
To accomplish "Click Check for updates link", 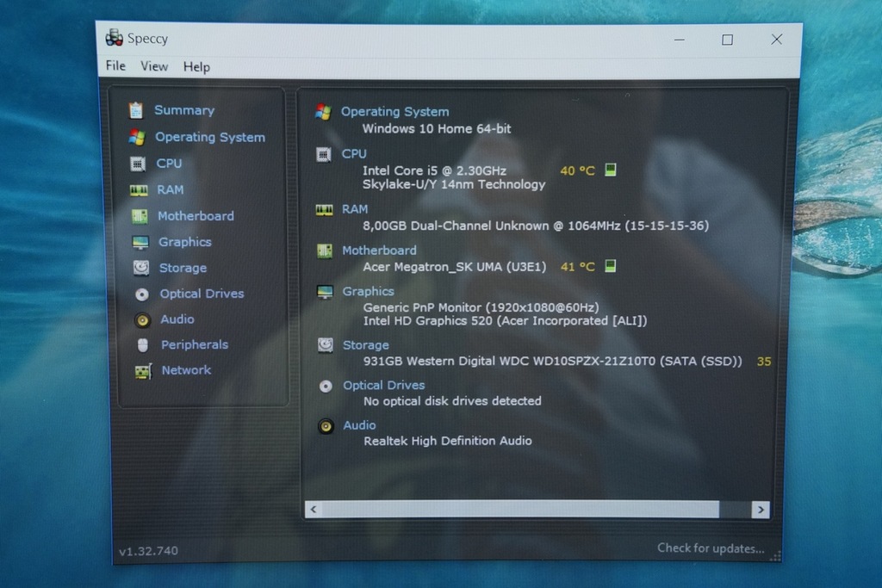I will tap(711, 548).
